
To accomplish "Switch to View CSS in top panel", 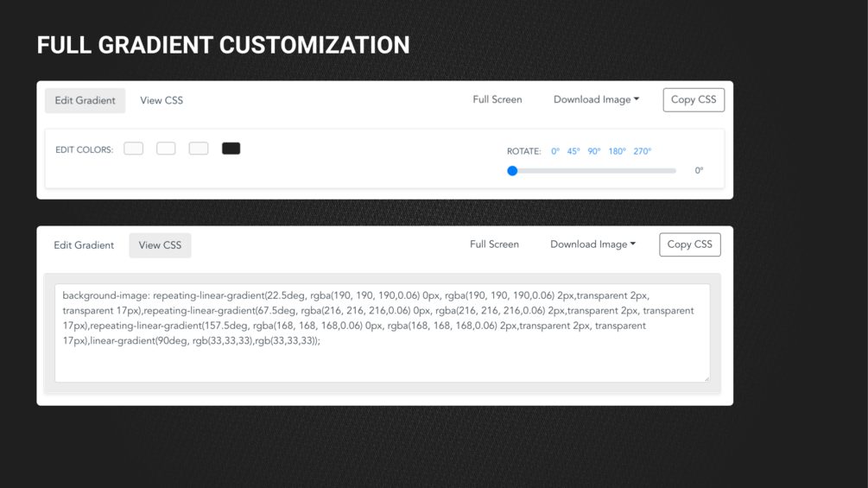I will 162,101.
